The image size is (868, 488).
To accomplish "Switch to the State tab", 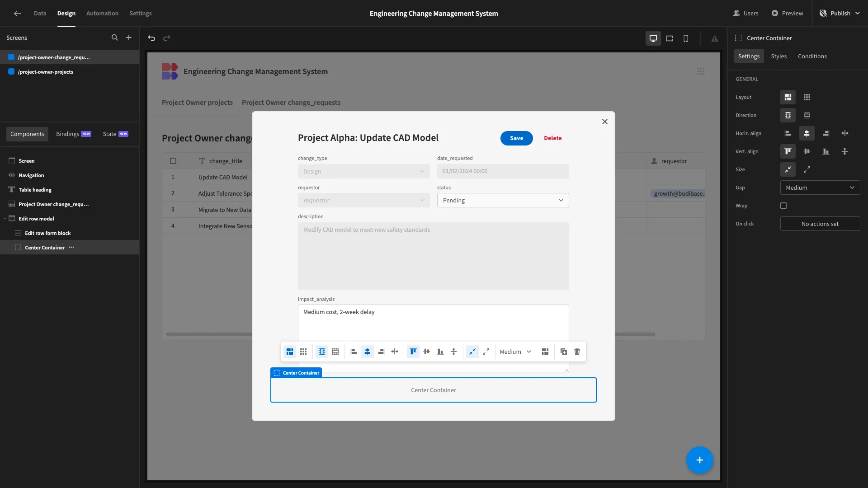I will [115, 134].
